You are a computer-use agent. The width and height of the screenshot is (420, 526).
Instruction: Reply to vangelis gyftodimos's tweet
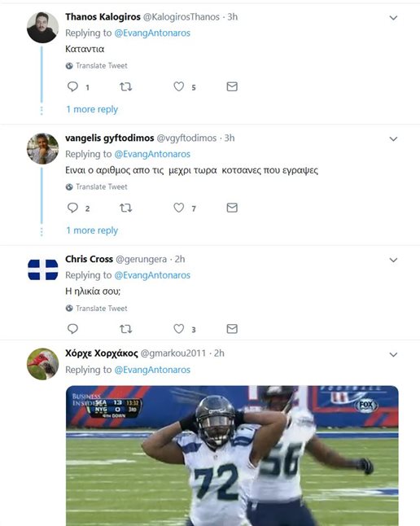point(72,208)
